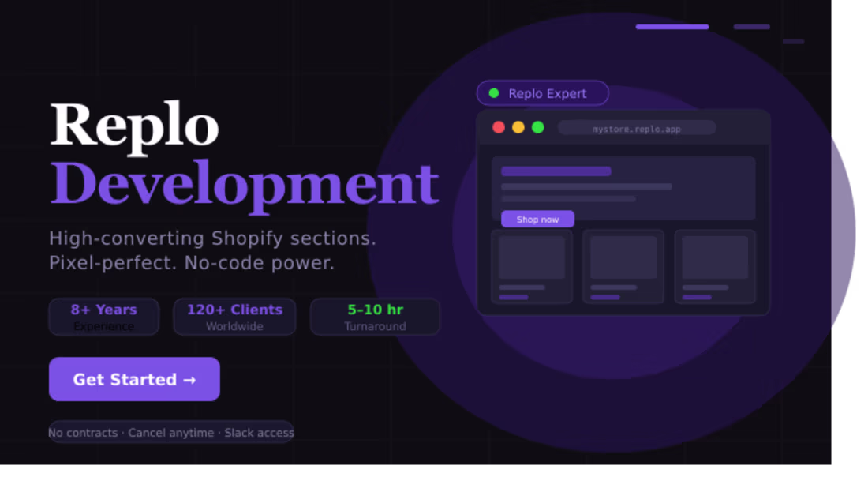Screen dimensions: 868x477
Task: Open the 120+ Clients Worldwide stat card
Action: pyautogui.click(x=234, y=317)
